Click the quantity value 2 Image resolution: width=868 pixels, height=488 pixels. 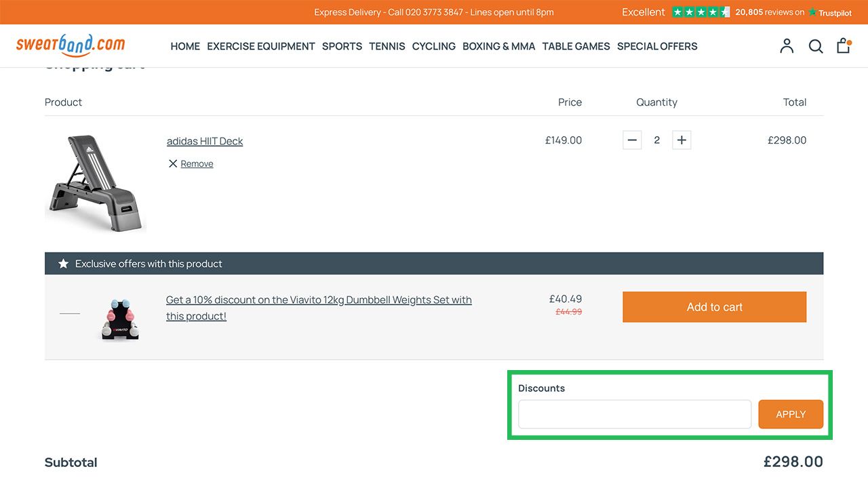656,140
